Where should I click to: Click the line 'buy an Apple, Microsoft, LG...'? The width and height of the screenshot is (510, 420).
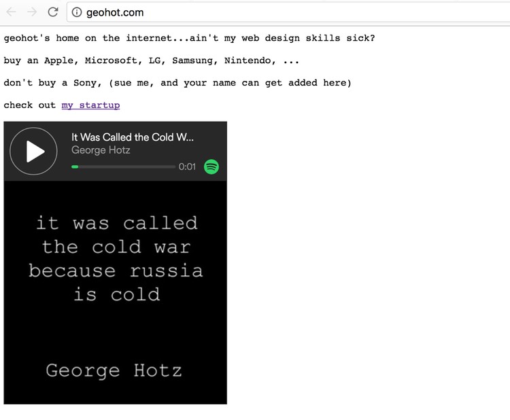pos(151,60)
